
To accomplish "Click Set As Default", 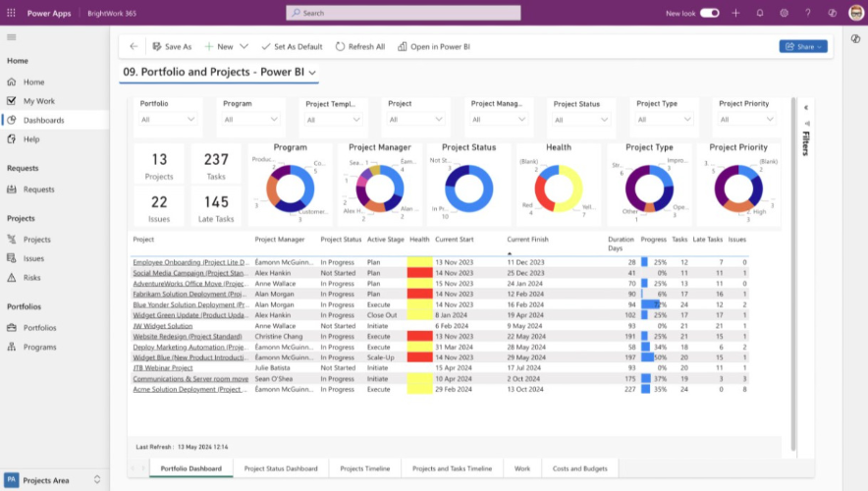I will pyautogui.click(x=292, y=46).
